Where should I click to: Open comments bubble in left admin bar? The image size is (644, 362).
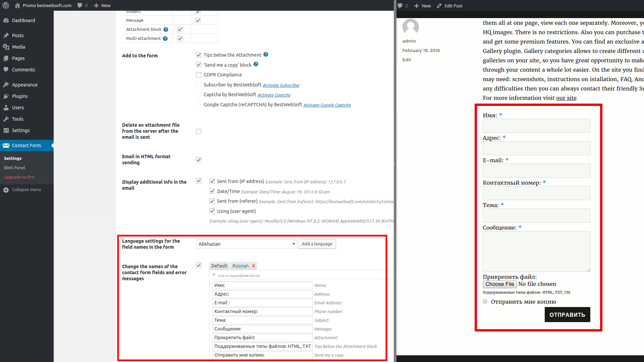pyautogui.click(x=80, y=5)
